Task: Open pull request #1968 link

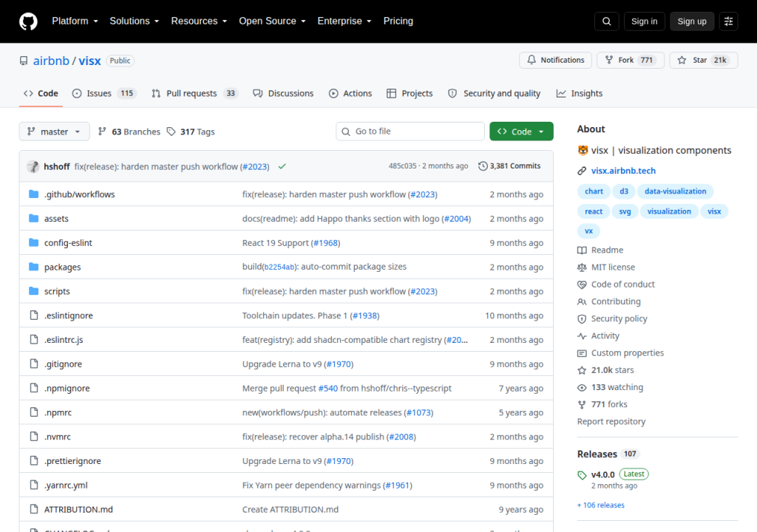Action: click(325, 243)
